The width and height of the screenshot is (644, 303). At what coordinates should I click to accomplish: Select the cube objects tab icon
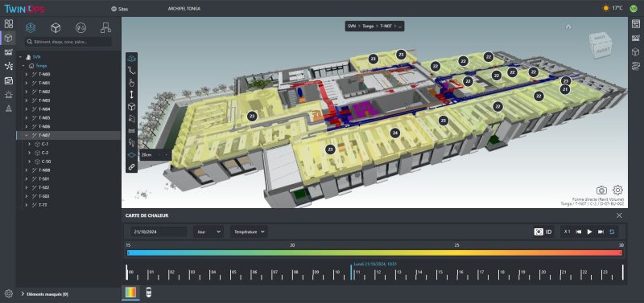click(x=56, y=28)
